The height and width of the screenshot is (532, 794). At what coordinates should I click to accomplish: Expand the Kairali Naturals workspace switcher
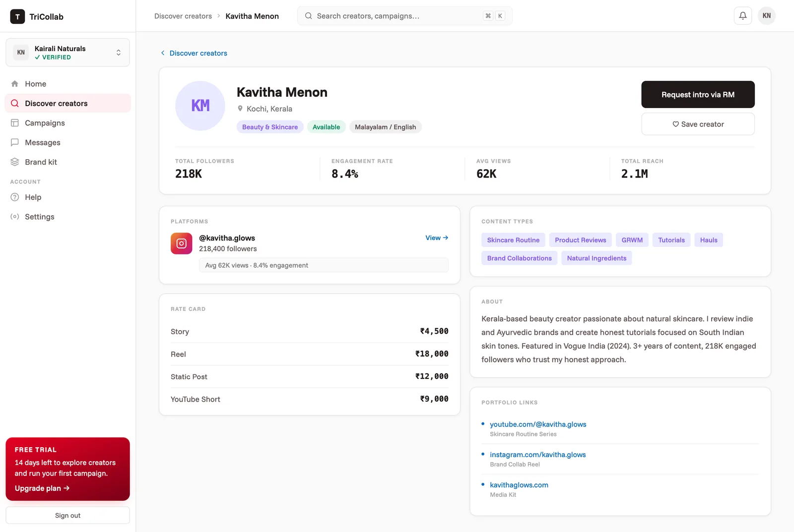pyautogui.click(x=67, y=53)
